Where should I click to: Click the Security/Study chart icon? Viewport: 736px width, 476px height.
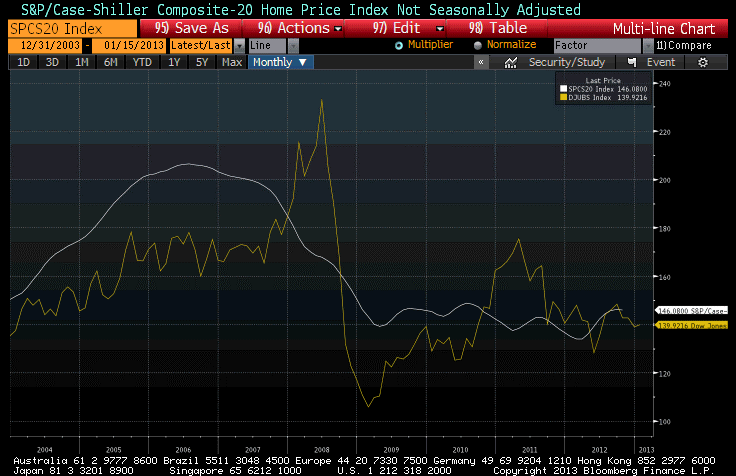(510, 62)
